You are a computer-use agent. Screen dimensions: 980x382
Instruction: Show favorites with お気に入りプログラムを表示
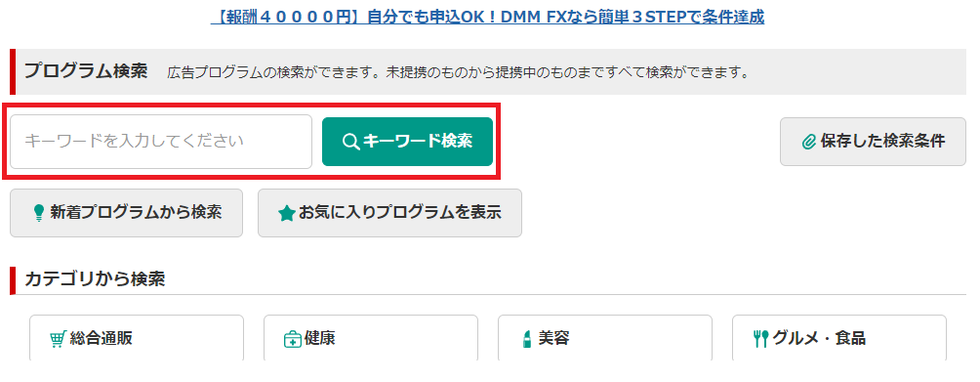click(x=389, y=213)
